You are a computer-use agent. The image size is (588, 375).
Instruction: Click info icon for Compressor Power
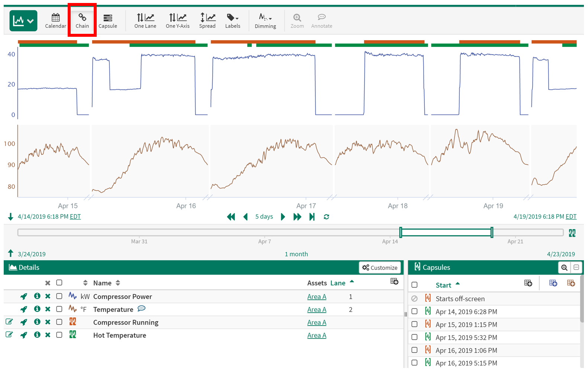point(37,296)
